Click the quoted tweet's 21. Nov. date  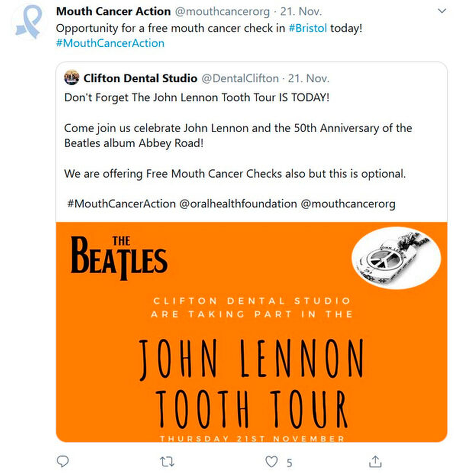click(x=309, y=78)
